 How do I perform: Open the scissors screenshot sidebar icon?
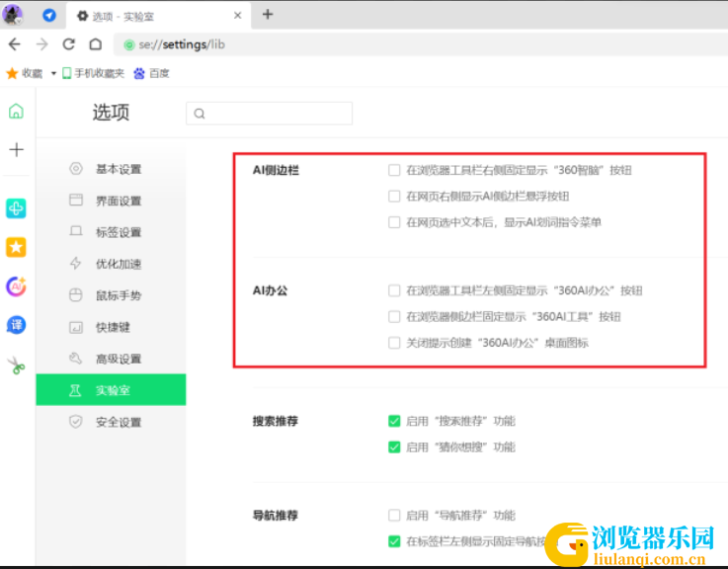click(17, 366)
